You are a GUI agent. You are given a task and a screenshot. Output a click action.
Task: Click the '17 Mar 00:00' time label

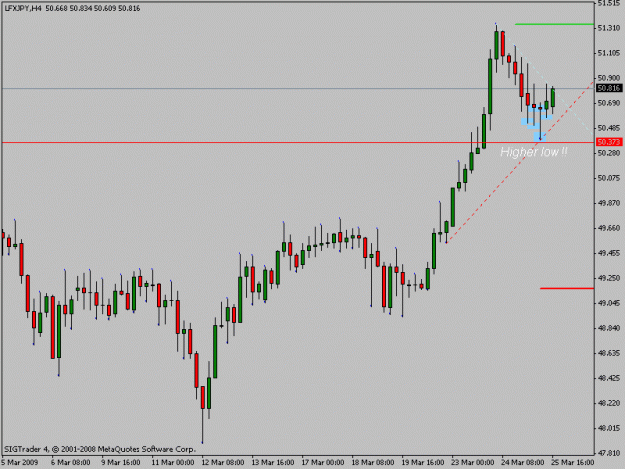pyautogui.click(x=323, y=463)
